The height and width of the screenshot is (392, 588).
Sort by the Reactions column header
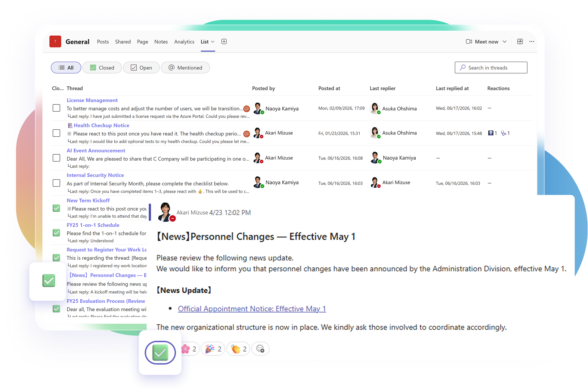[x=498, y=88]
